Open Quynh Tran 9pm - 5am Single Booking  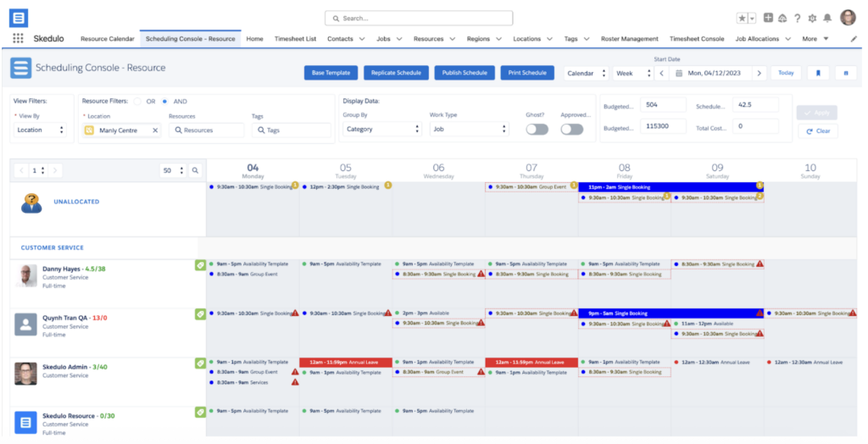click(x=671, y=314)
